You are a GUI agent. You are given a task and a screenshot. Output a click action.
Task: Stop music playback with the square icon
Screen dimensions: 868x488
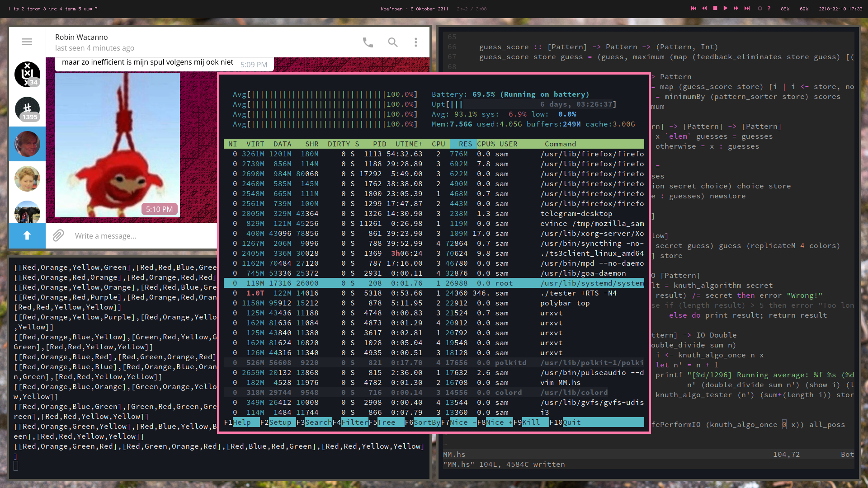pyautogui.click(x=715, y=9)
